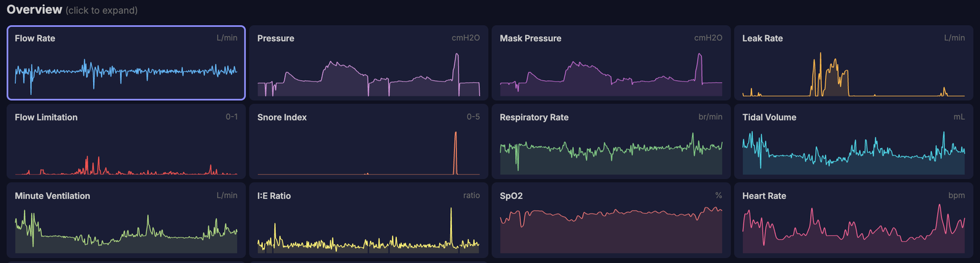980x263 pixels.
Task: Expand the Heart Rate chart card
Action: 854,220
